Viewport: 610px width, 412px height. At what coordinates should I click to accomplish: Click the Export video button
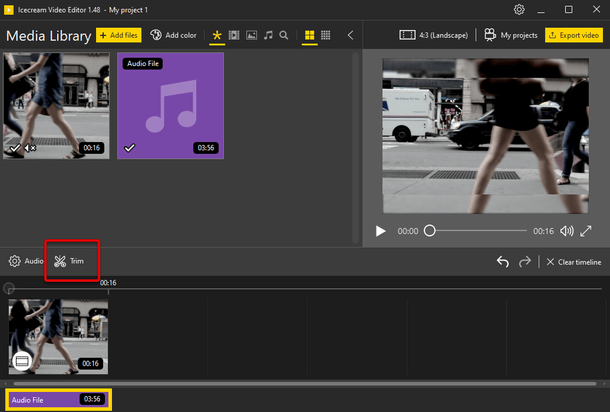coord(574,35)
